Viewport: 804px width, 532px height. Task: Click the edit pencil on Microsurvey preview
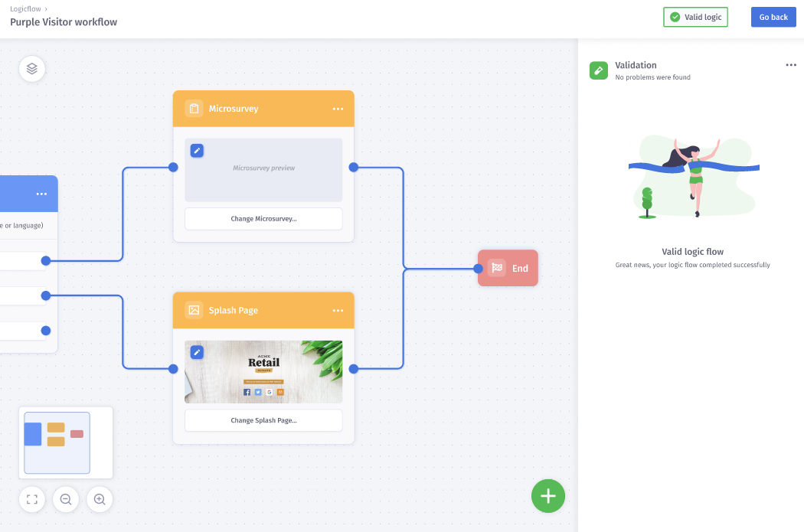click(197, 150)
